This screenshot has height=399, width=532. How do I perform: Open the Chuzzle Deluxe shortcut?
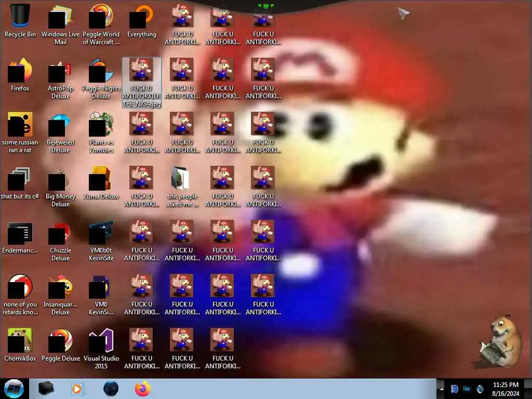tap(60, 241)
